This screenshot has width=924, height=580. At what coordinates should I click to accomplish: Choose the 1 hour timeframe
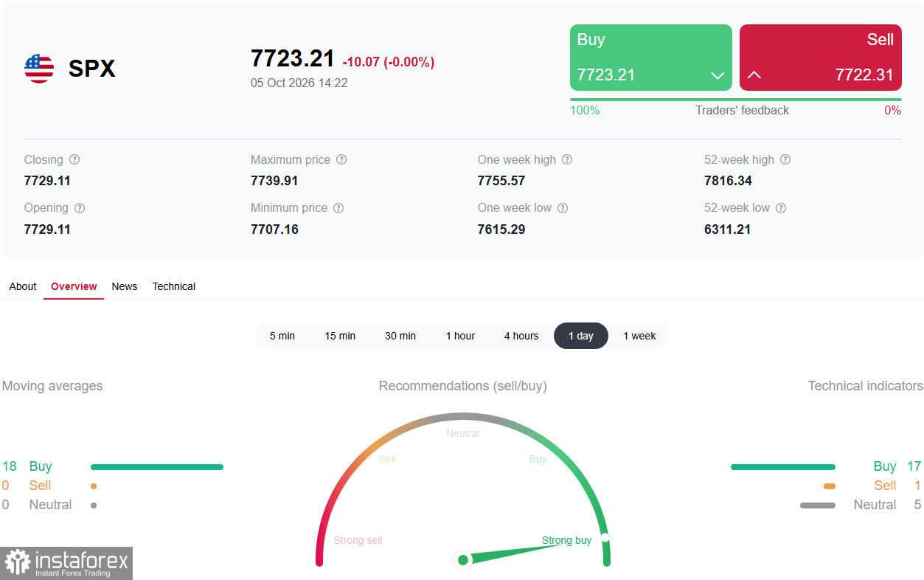pyautogui.click(x=460, y=336)
